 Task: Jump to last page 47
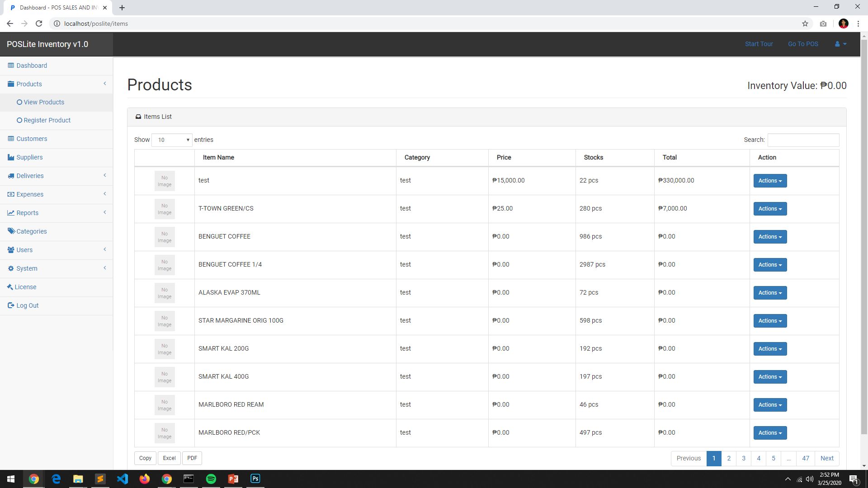coord(806,458)
